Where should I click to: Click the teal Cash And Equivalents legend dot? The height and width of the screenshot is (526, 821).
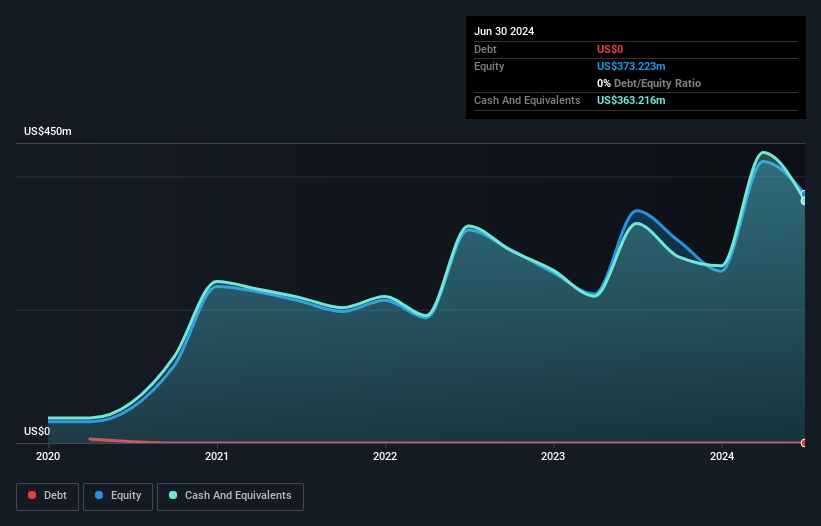coord(173,495)
